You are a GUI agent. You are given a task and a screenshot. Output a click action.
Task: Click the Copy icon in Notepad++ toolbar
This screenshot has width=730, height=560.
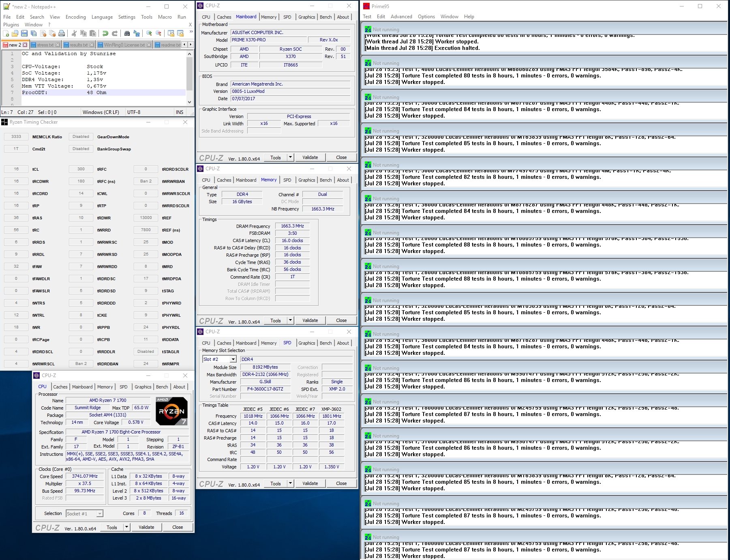(x=83, y=33)
